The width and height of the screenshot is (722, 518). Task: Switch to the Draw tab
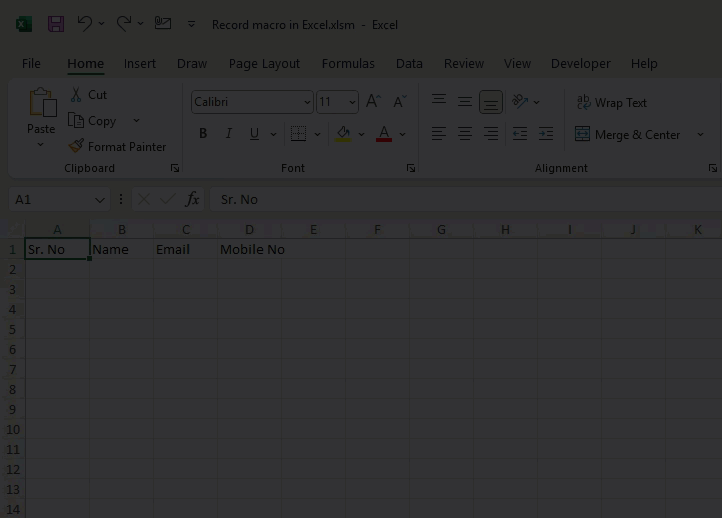[x=192, y=64]
